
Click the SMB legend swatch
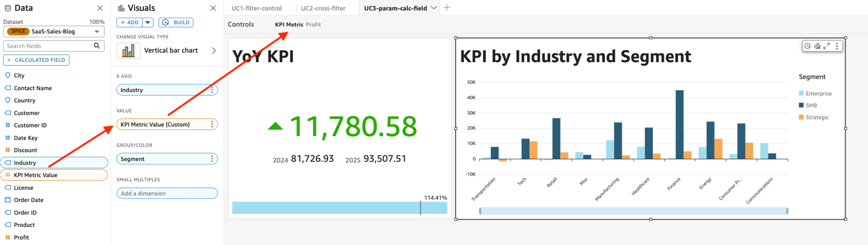(801, 105)
